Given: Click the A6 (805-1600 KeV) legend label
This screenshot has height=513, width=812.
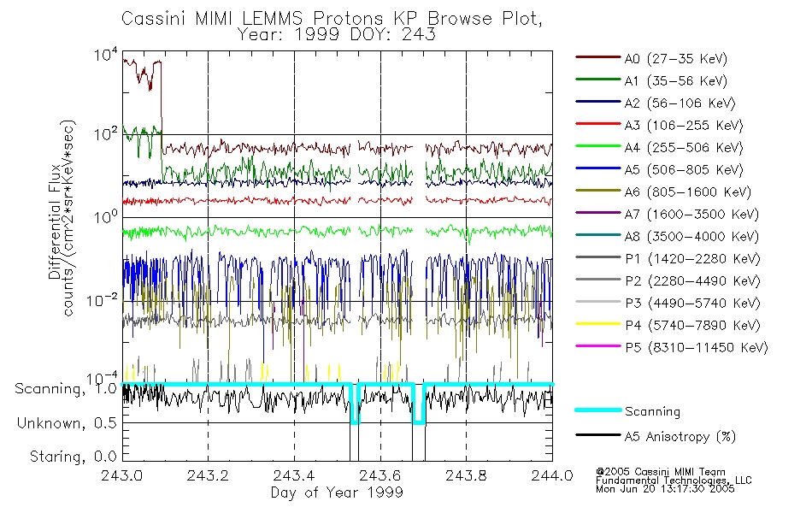Looking at the screenshot, I should click(688, 192).
